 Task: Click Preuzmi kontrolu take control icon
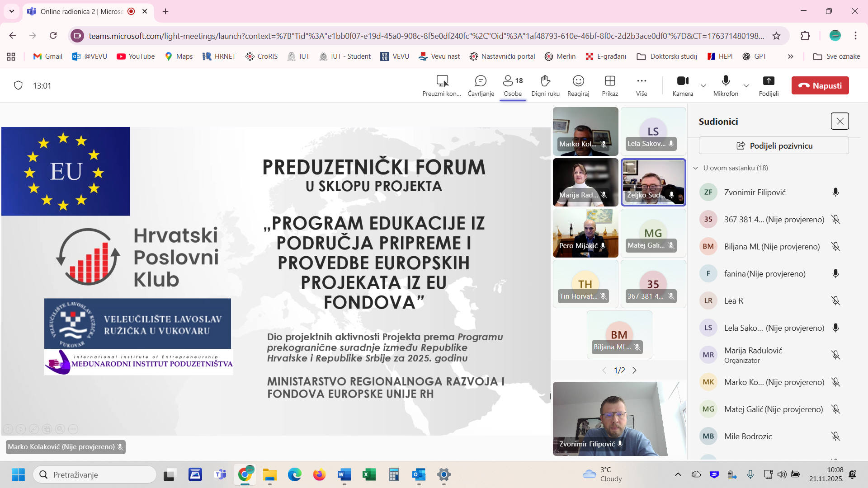coord(442,81)
